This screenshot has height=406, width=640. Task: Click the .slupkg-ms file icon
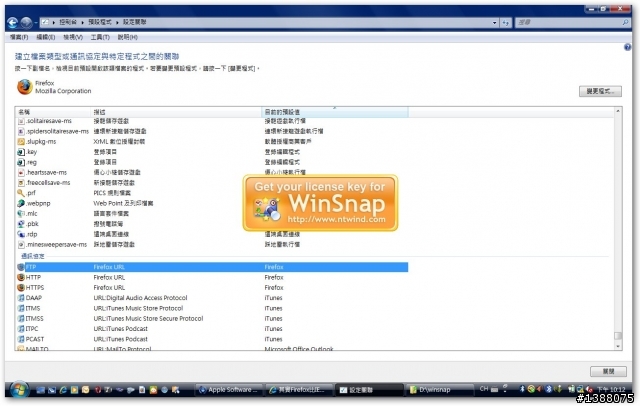point(21,142)
